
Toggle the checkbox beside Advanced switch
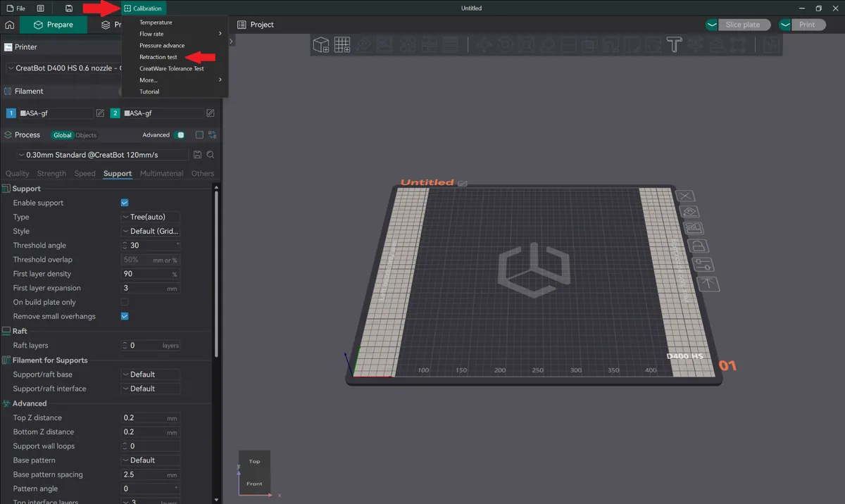(199, 135)
